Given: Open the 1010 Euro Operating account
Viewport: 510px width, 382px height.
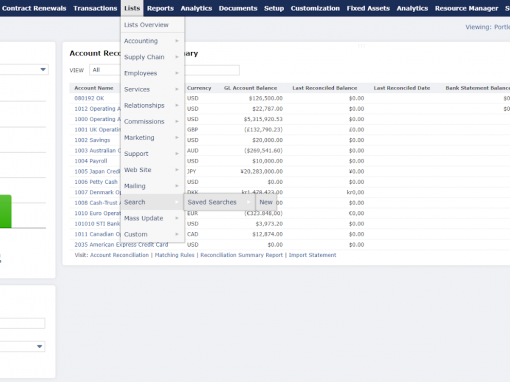Looking at the screenshot, I should (x=97, y=213).
